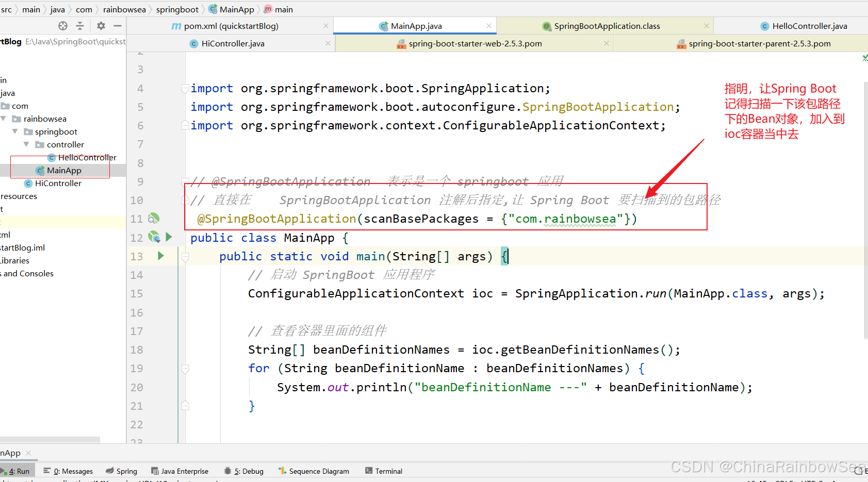Open project panel settings gear
Screen dimensions: 868x482
coord(101,26)
